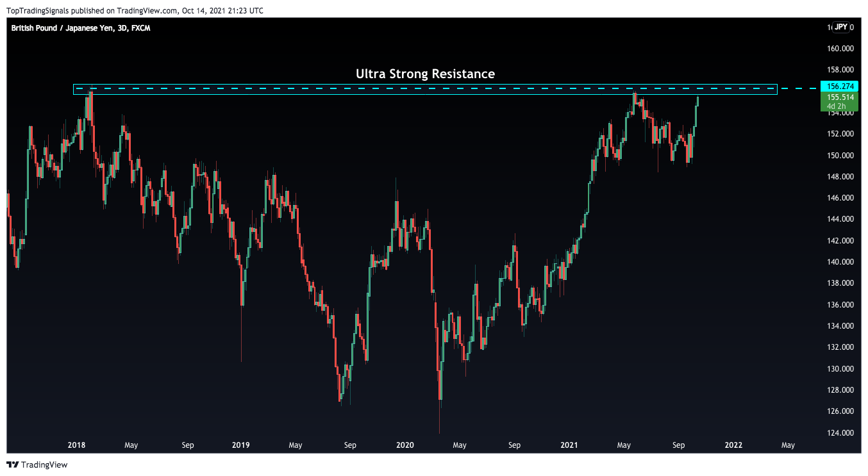Click the 2022 time axis label
Image resolution: width=868 pixels, height=476 pixels.
(x=733, y=445)
